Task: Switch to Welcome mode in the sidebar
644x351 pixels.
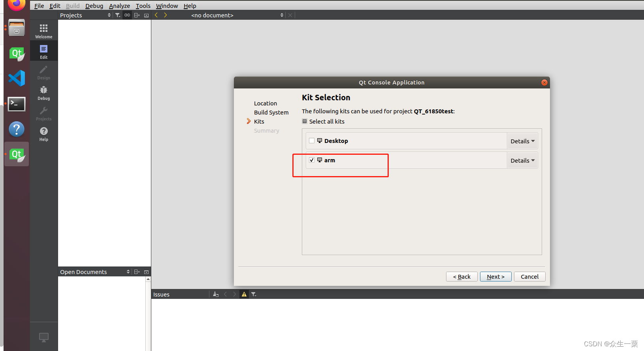Action: click(43, 31)
